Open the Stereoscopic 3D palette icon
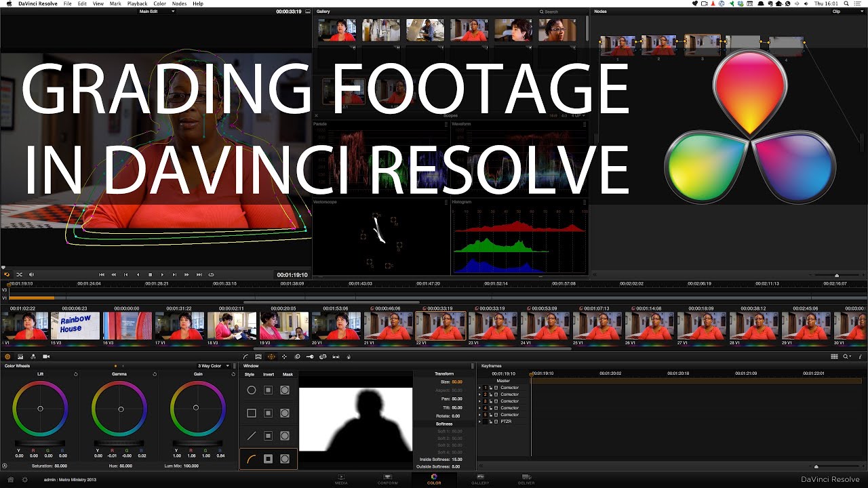Viewport: 868px width, 488px height. (x=336, y=357)
